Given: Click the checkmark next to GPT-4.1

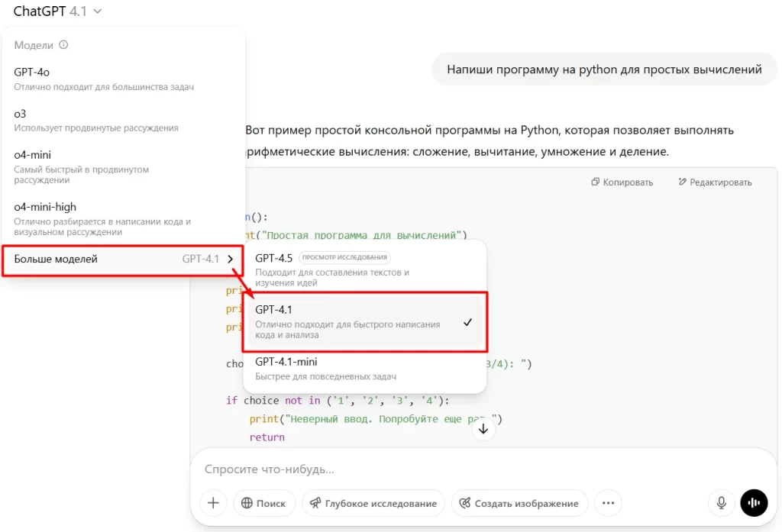Looking at the screenshot, I should point(467,322).
